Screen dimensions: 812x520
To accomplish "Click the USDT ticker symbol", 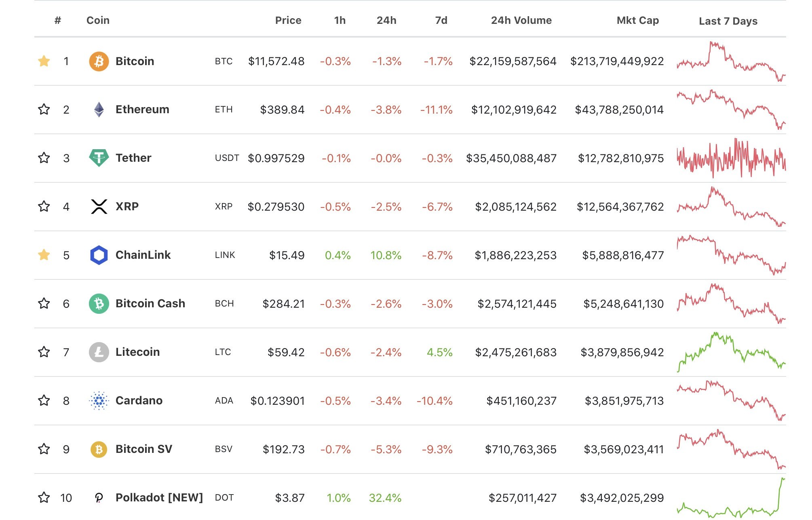I will (x=227, y=158).
